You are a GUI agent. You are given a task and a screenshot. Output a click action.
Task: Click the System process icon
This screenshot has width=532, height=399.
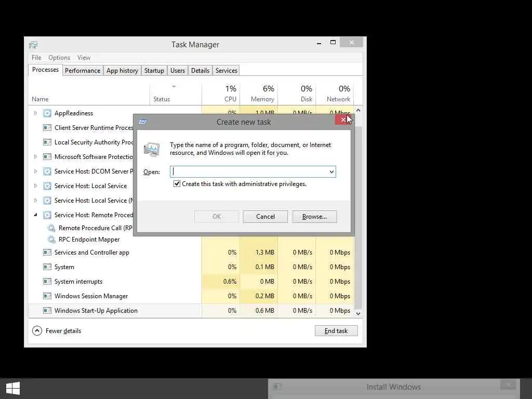47,267
